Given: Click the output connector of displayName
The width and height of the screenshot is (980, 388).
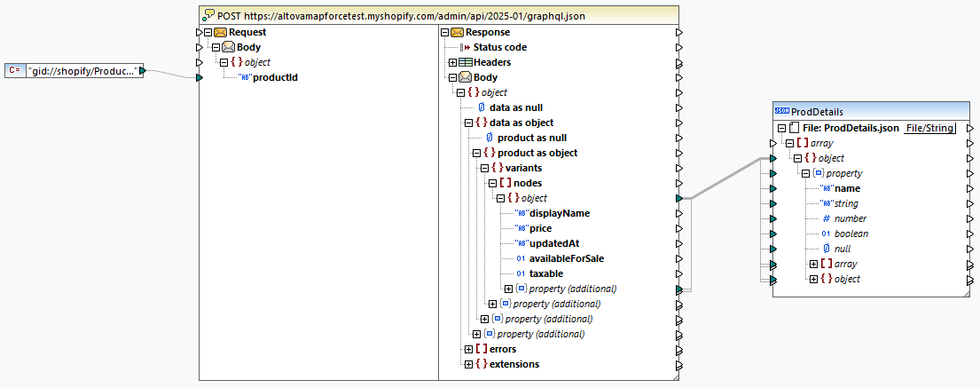Looking at the screenshot, I should 678,213.
